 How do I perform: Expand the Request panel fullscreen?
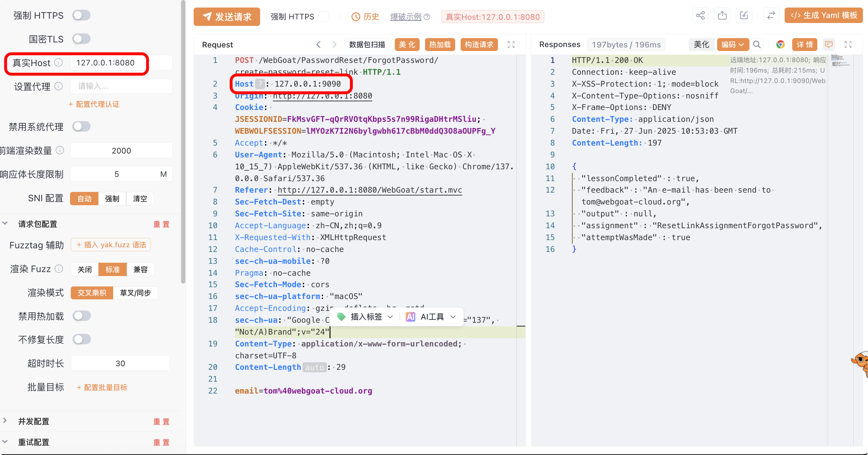point(511,45)
